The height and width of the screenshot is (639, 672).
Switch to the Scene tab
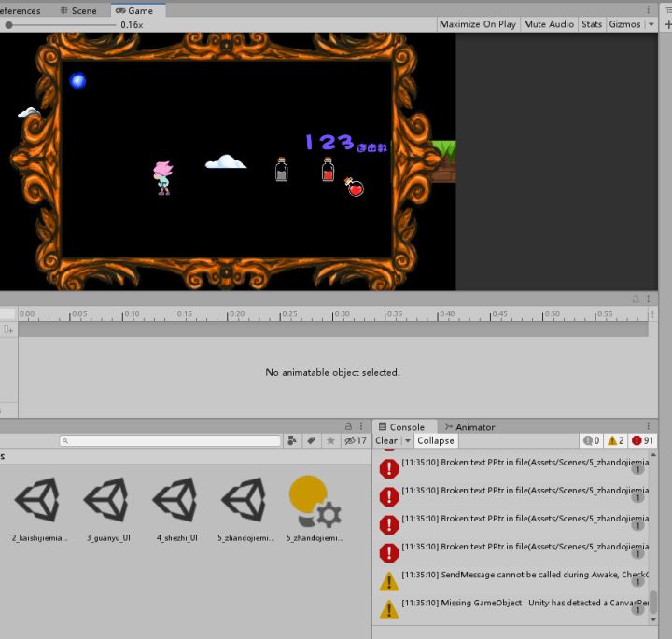pyautogui.click(x=77, y=10)
